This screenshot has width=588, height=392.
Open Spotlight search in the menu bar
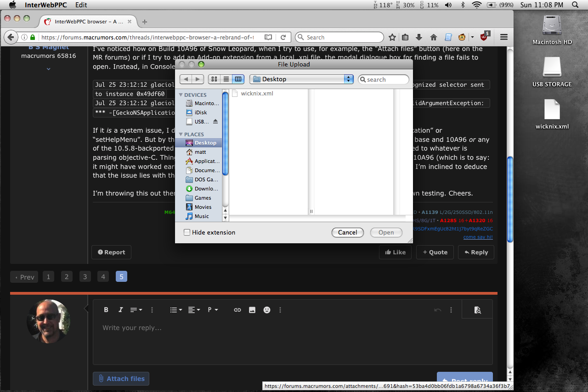coord(575,5)
